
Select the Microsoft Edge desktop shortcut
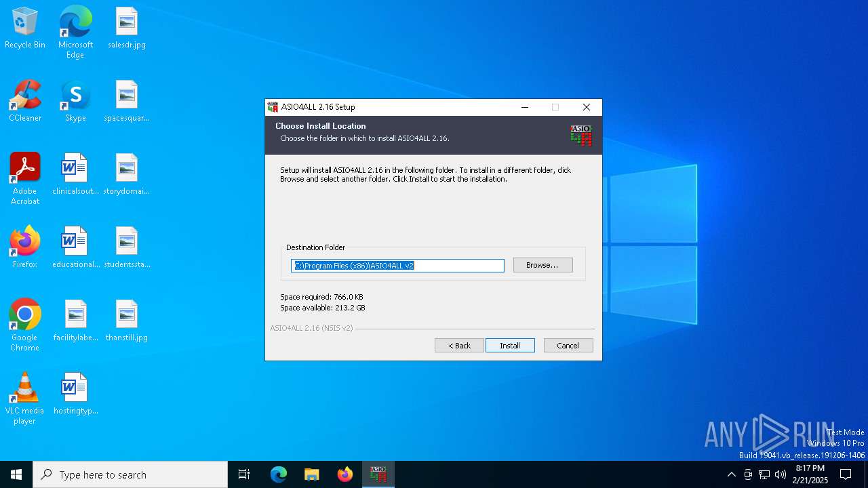tap(75, 33)
